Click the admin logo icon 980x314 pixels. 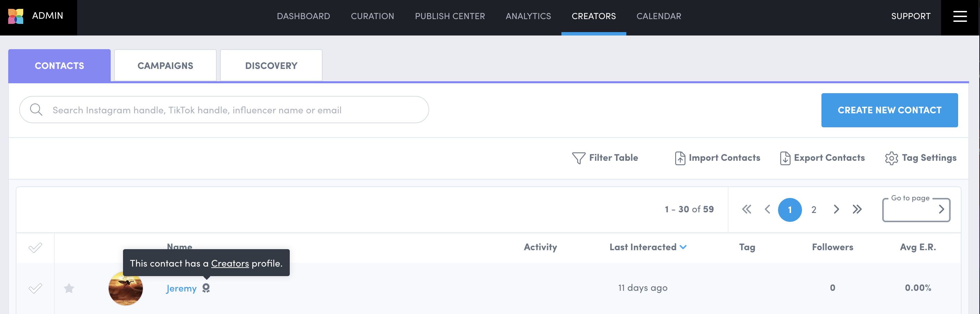[16, 16]
